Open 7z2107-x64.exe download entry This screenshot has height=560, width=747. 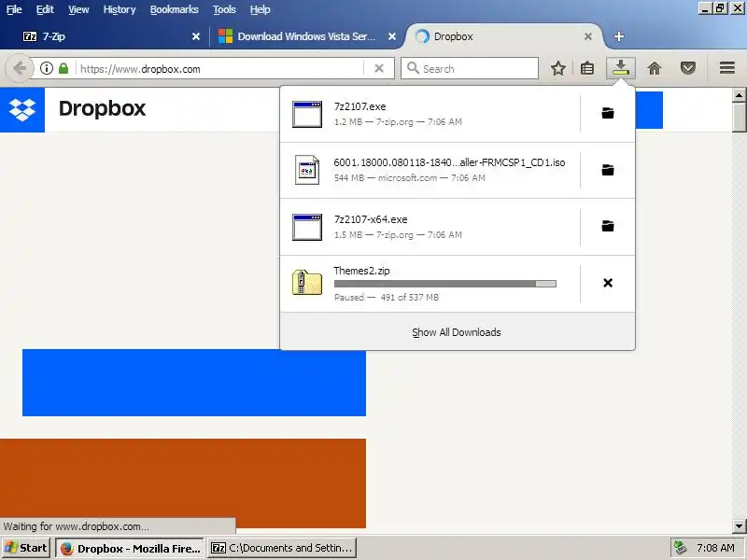pyautogui.click(x=430, y=227)
